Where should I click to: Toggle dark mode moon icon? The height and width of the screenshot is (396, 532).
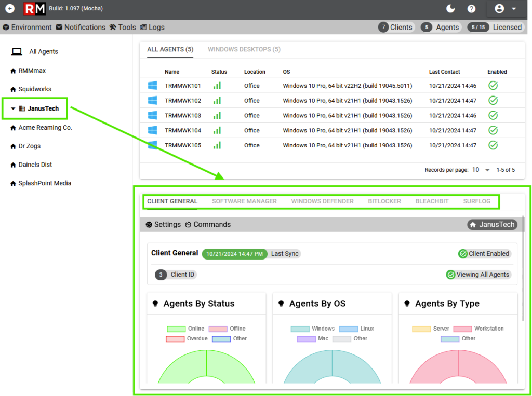coord(450,9)
